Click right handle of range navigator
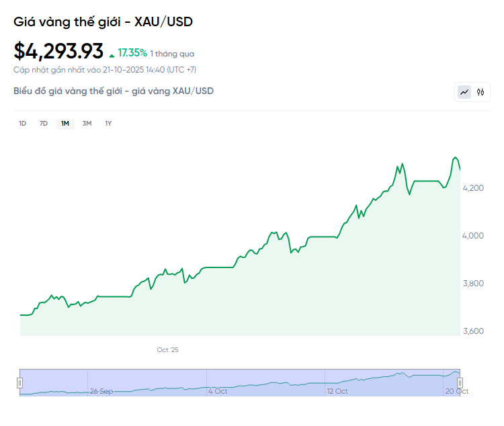Screen dimensions: 504x426 click(x=460, y=382)
